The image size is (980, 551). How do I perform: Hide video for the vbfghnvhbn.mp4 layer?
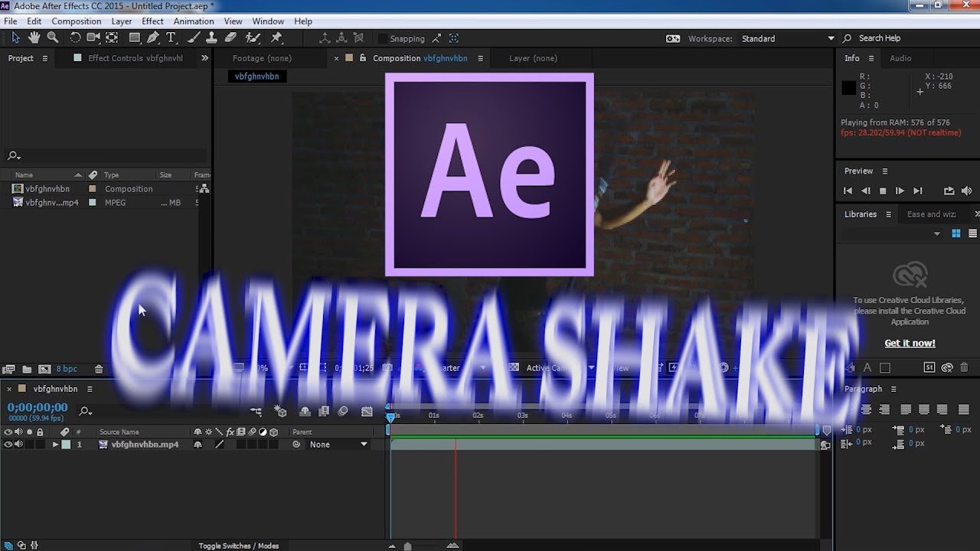(x=8, y=445)
